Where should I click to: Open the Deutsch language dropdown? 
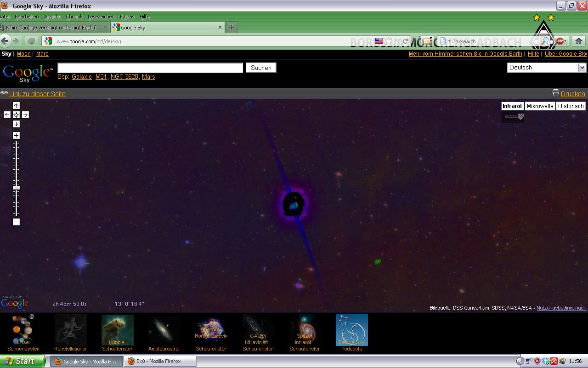(547, 67)
